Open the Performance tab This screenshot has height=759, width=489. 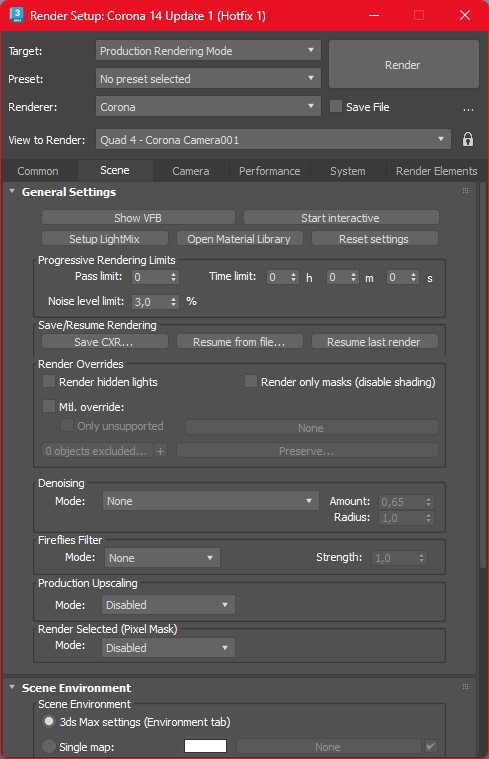pyautogui.click(x=269, y=171)
